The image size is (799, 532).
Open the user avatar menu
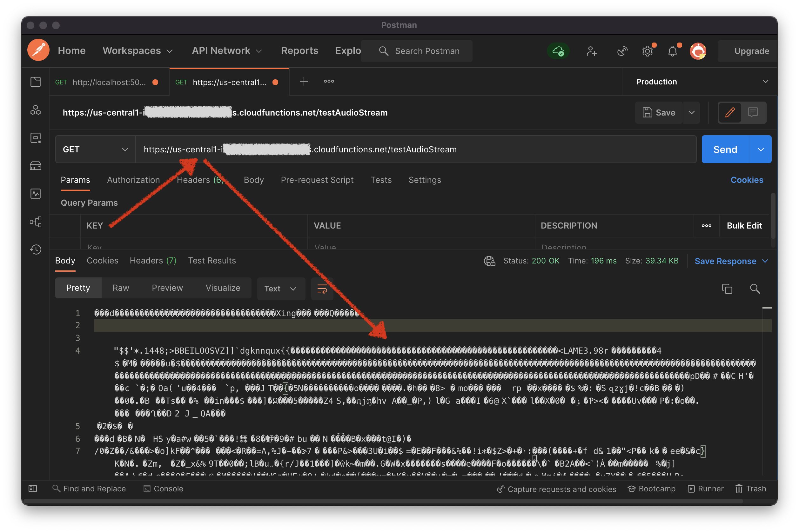[x=698, y=51]
